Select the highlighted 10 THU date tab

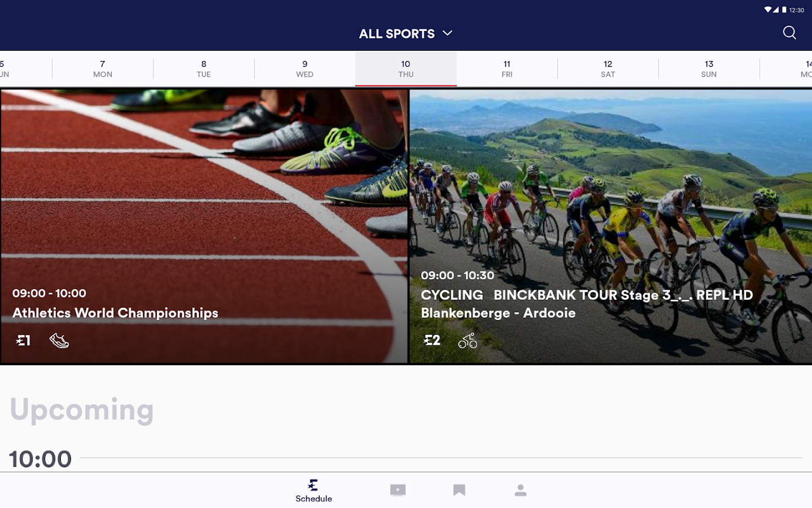point(406,69)
